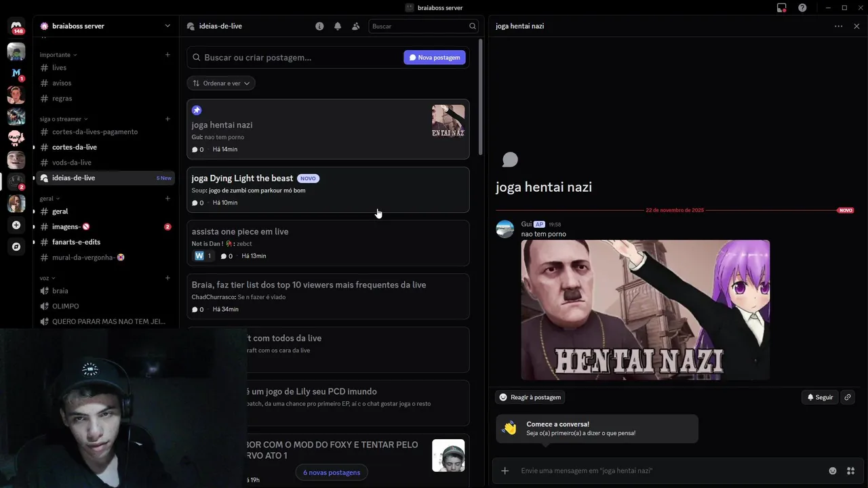868x488 pixels.
Task: Click the 6 novas postagens pill
Action: (332, 472)
